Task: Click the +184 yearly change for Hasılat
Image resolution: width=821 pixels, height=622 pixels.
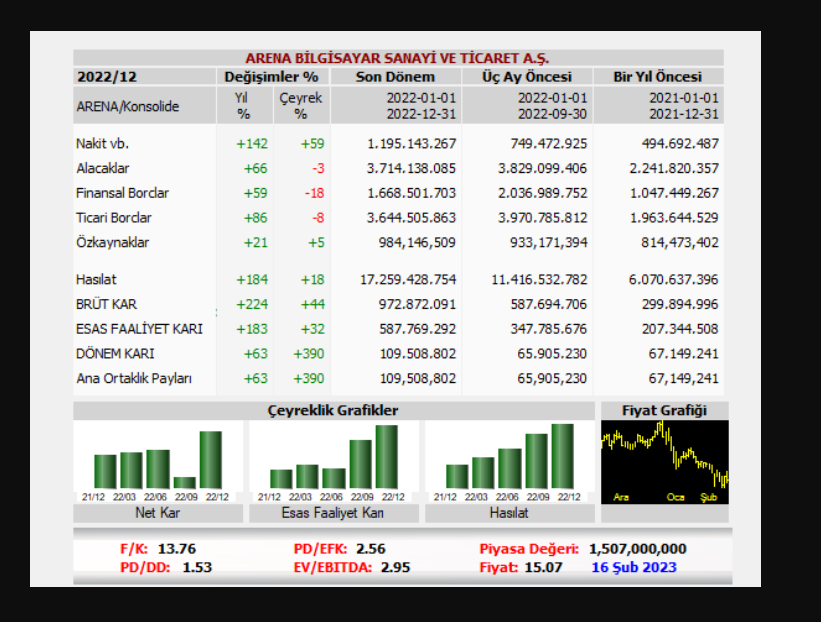Action: coord(252,279)
